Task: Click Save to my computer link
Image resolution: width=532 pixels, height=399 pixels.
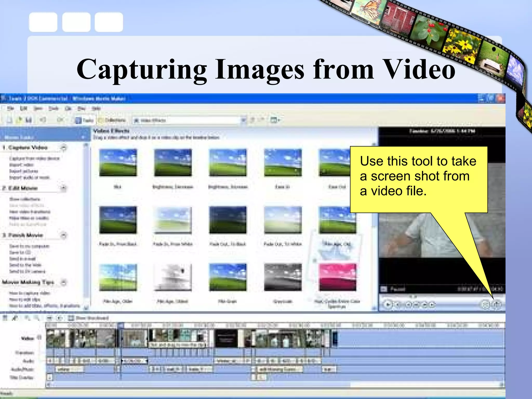Action: coord(29,246)
